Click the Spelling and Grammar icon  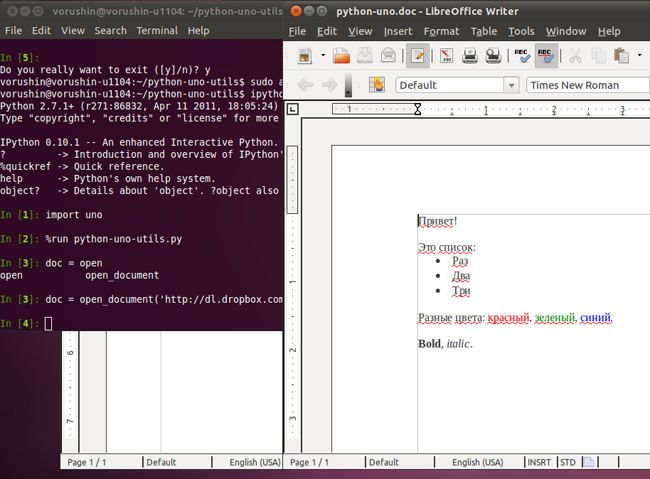(522, 56)
